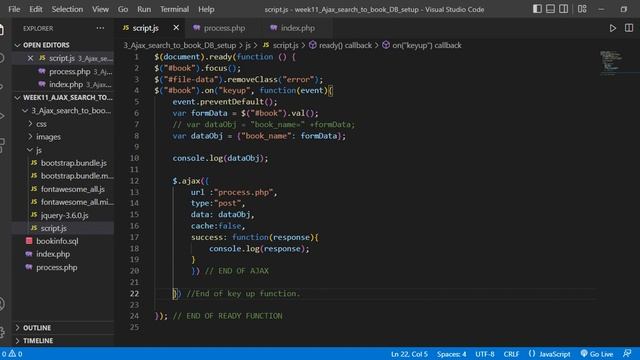Expand the images folder

pyautogui.click(x=63, y=137)
